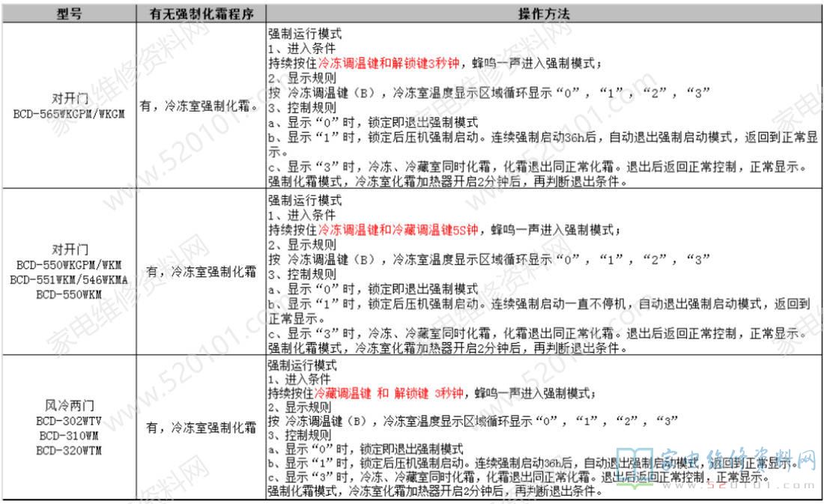The width and height of the screenshot is (824, 504).
Task: Select model text 'BCD-320WTM'
Action: pos(69,450)
